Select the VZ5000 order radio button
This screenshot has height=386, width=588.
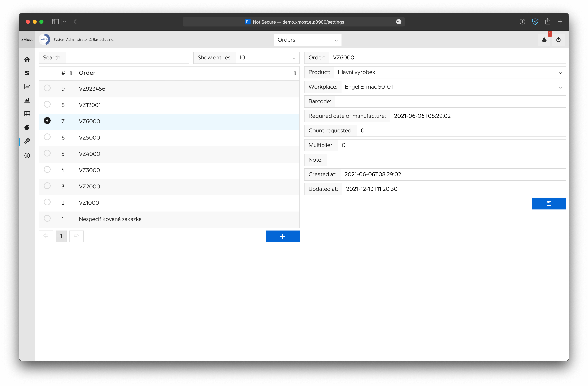click(x=47, y=137)
